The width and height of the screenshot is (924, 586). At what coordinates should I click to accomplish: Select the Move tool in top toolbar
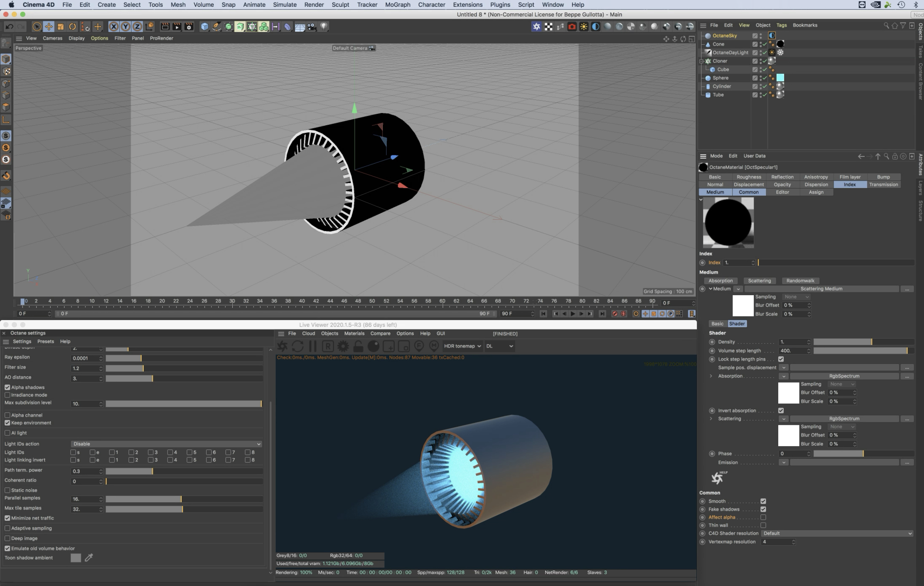click(x=49, y=26)
